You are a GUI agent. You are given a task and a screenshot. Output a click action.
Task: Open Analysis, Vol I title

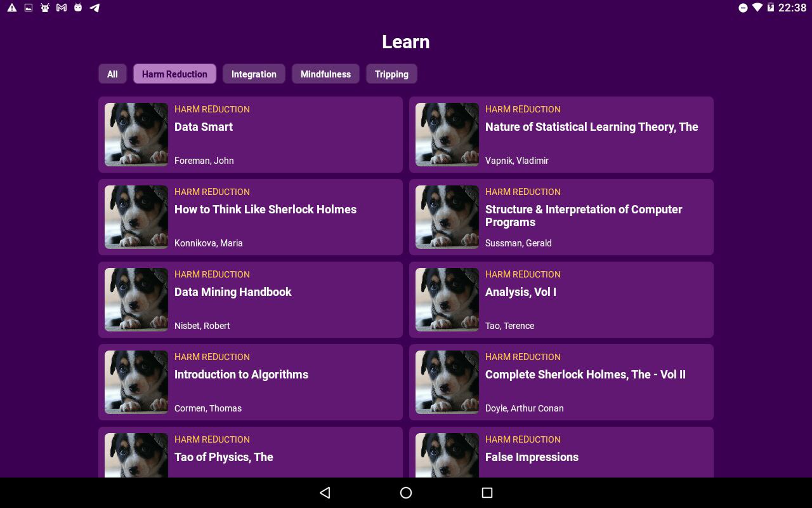click(x=521, y=292)
